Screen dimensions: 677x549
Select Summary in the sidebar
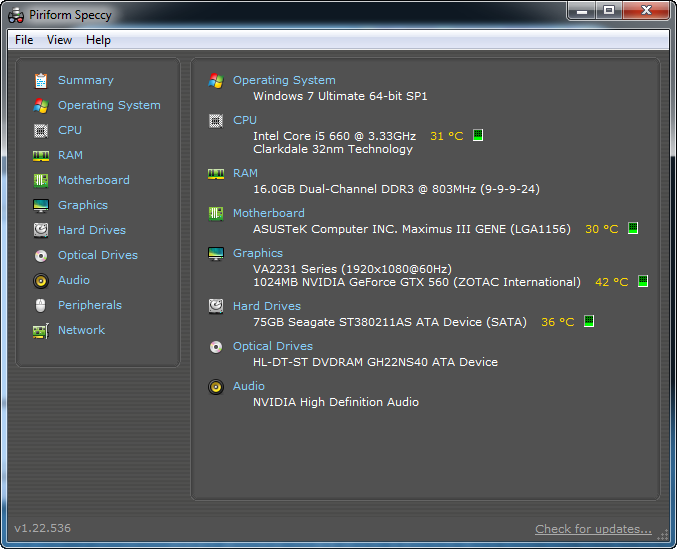click(x=86, y=80)
